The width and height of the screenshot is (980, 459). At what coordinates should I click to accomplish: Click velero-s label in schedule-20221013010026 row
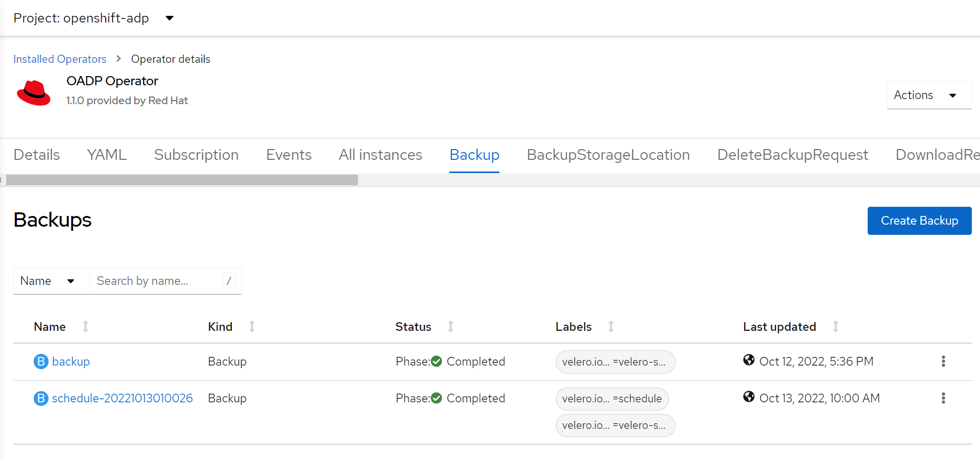click(x=615, y=425)
